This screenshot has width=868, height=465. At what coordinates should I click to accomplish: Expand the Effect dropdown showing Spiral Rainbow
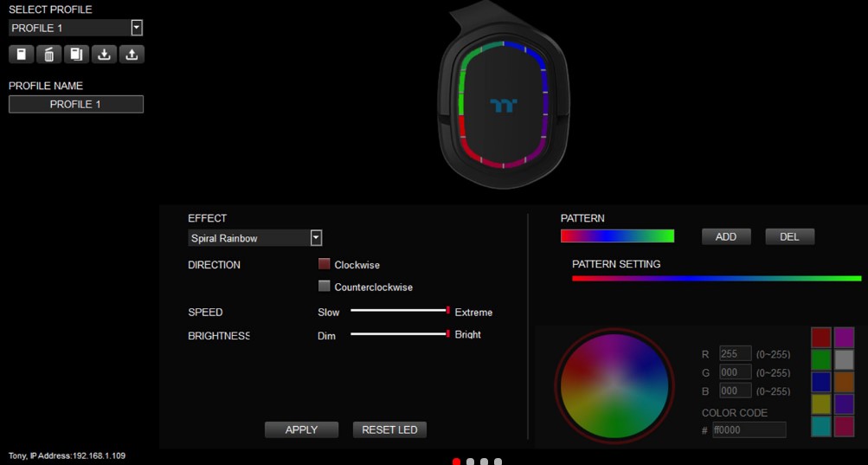point(254,238)
